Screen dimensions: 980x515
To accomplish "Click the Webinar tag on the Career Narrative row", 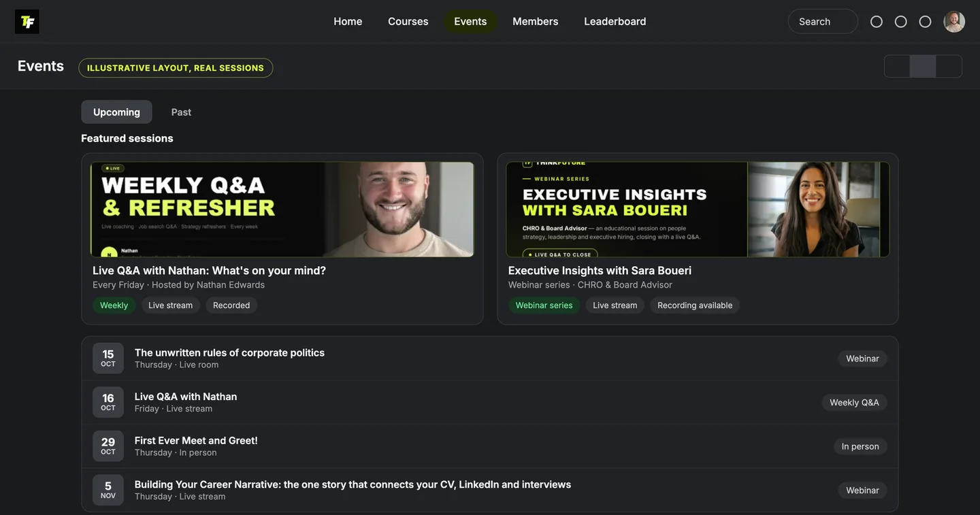I will point(862,491).
